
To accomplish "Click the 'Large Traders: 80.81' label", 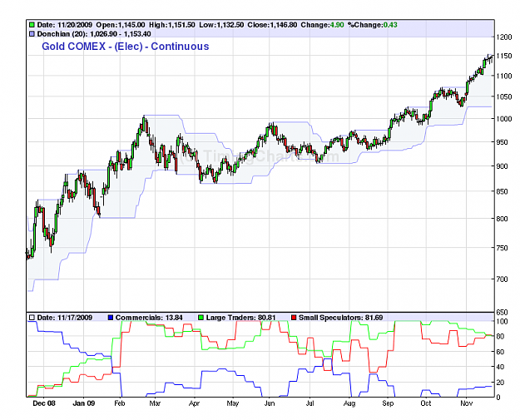I will [x=240, y=318].
